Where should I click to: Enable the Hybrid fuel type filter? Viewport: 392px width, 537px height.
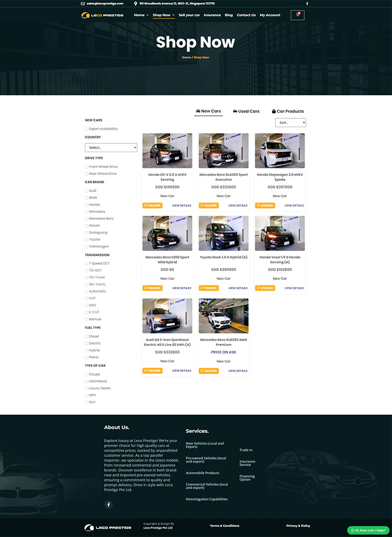[87, 351]
